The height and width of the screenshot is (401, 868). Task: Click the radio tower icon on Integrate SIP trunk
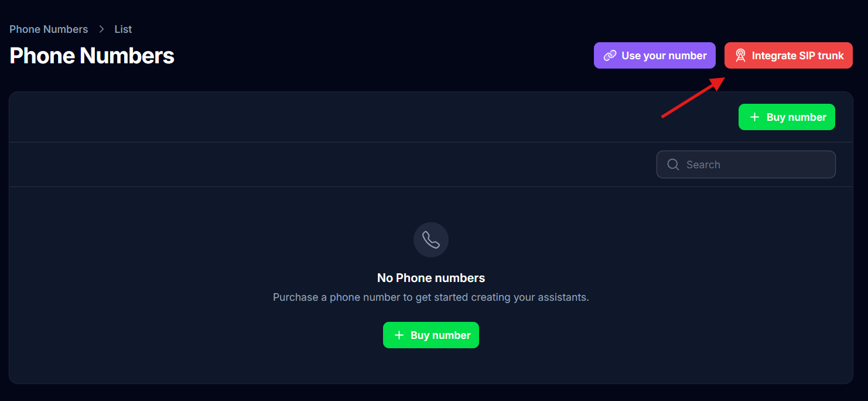[x=741, y=55]
